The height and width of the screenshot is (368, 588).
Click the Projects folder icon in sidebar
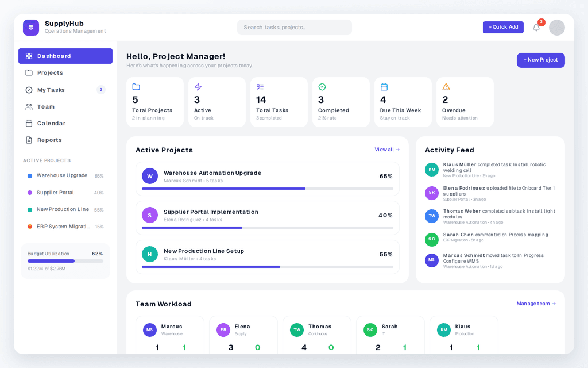point(29,72)
